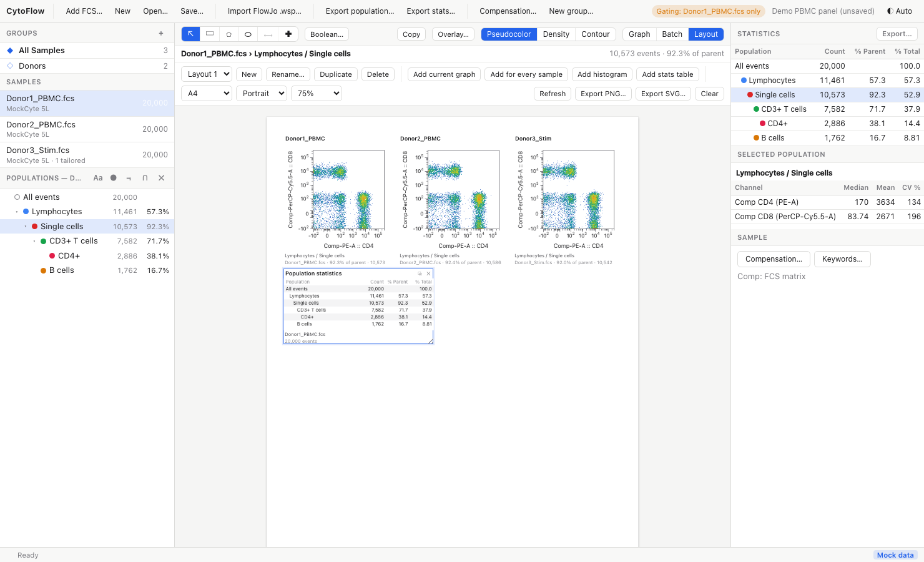This screenshot has width=924, height=562.
Task: Switch plot type to Pseudocolor
Action: click(509, 34)
